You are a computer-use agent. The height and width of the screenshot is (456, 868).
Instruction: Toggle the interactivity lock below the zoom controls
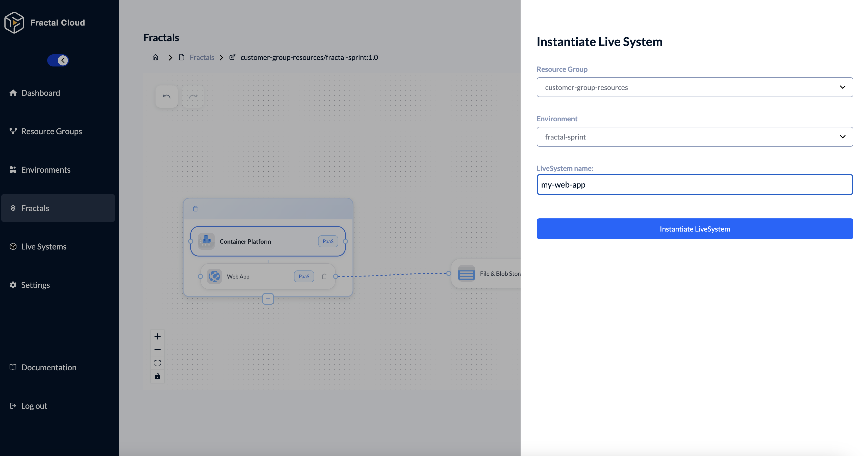pos(157,376)
